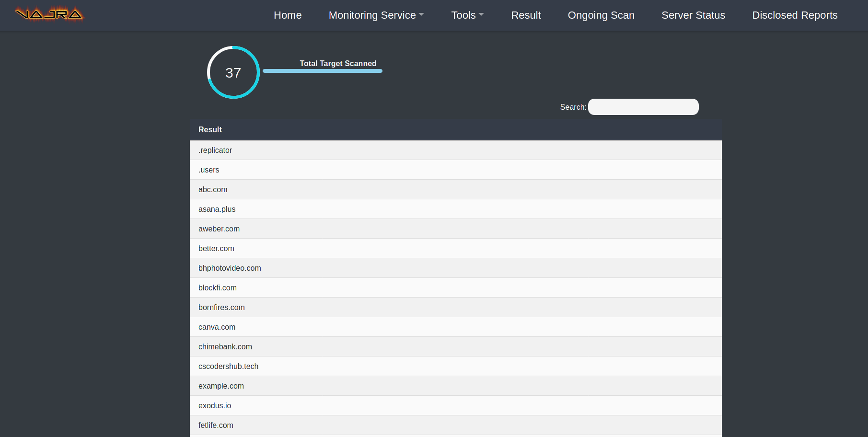
Task: Open Disclosed Reports page
Action: (795, 15)
